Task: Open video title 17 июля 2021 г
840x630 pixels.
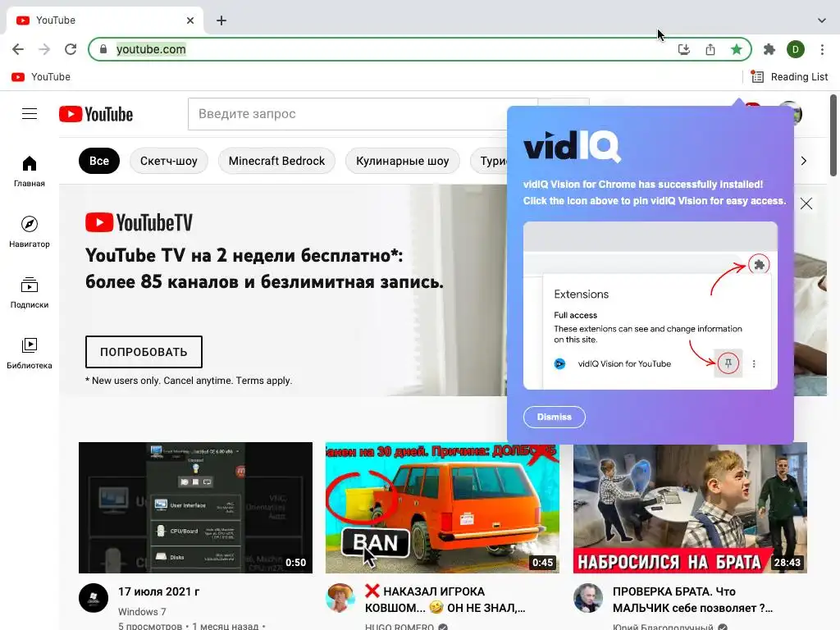Action: pyautogui.click(x=158, y=591)
